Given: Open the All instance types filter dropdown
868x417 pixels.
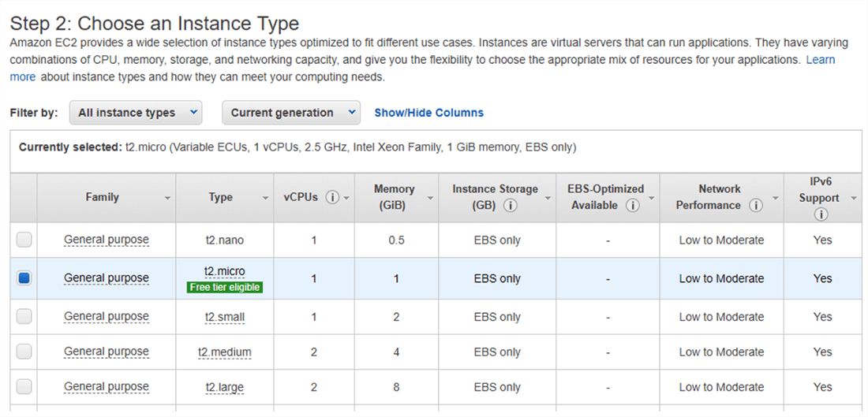Looking at the screenshot, I should [x=136, y=113].
